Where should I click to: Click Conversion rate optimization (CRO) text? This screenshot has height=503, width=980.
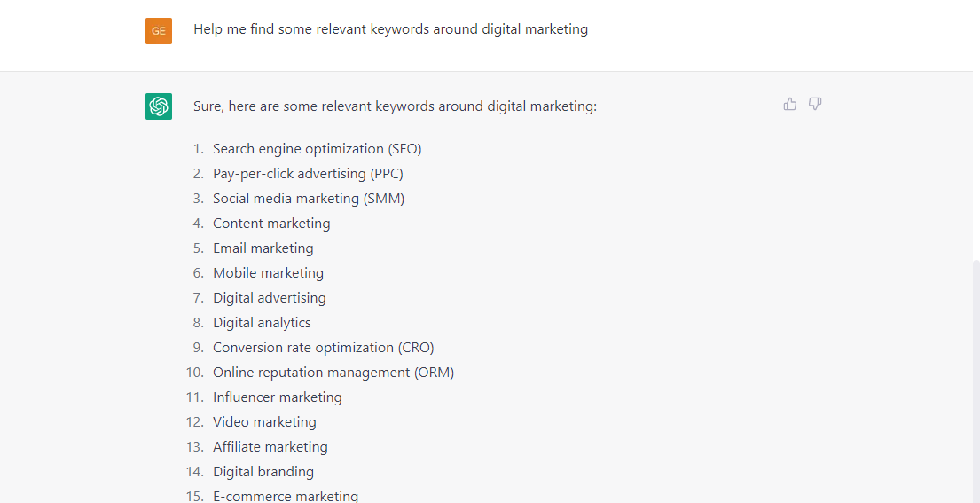click(323, 348)
